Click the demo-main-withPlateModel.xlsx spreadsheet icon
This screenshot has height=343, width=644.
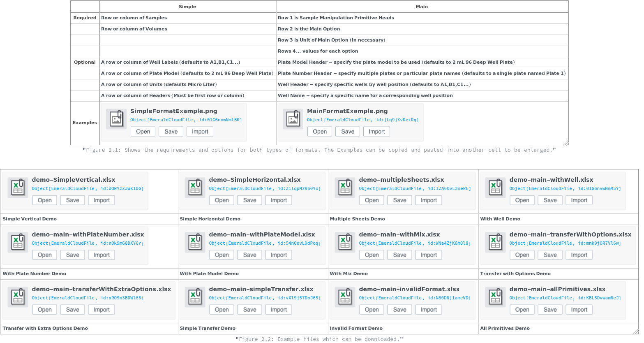coord(195,242)
